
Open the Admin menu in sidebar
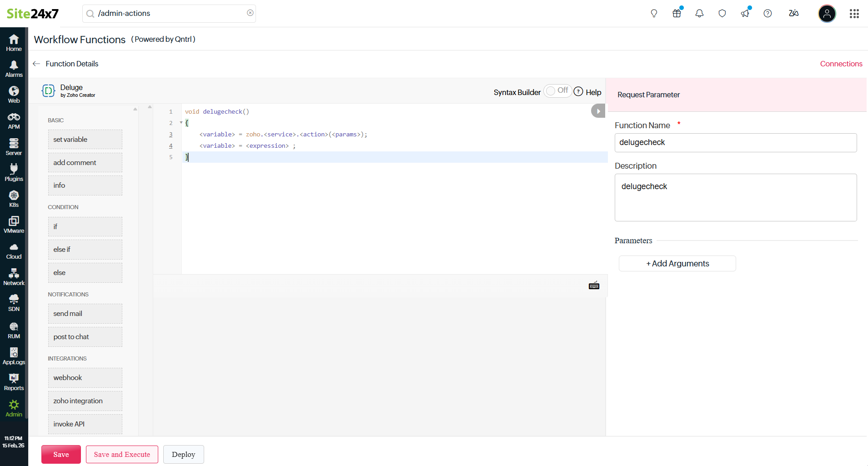(x=14, y=408)
